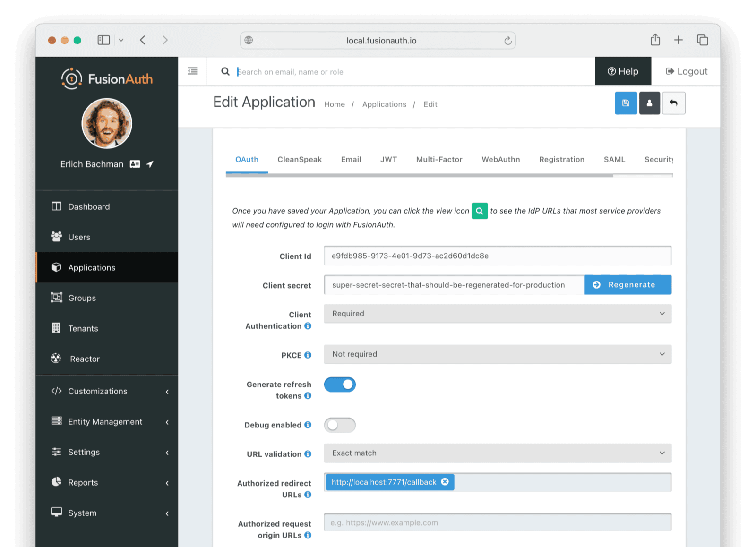756x547 pixels.
Task: Click the Reports pie chart icon
Action: coord(56,481)
